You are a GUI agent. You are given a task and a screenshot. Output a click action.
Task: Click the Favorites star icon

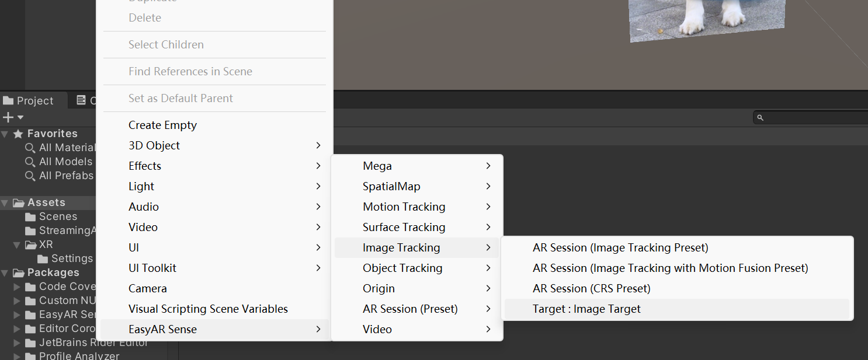[18, 134]
